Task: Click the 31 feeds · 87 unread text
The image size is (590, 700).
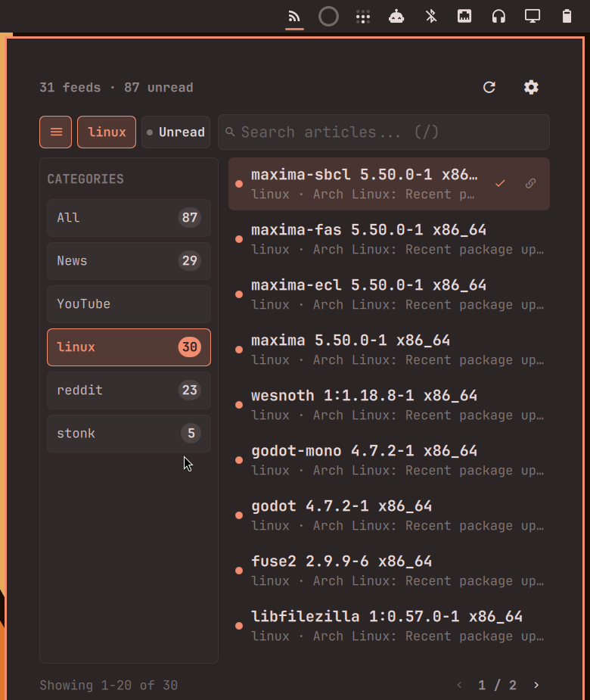Action: [x=116, y=88]
